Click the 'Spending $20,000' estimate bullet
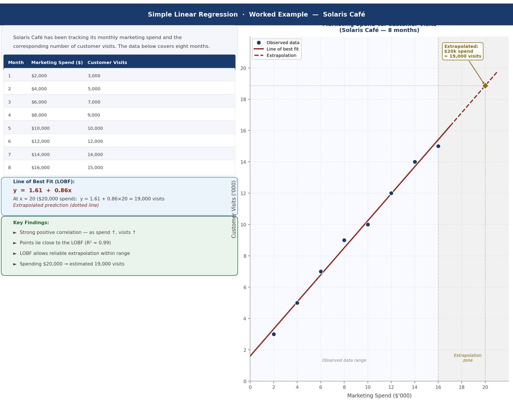This screenshot has height=420, width=513. 69,264
